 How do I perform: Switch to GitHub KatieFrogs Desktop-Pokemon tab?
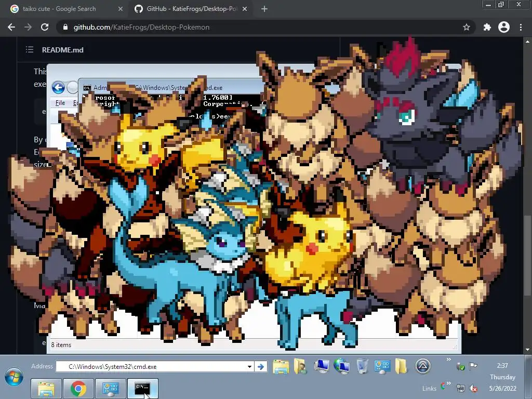(x=192, y=9)
